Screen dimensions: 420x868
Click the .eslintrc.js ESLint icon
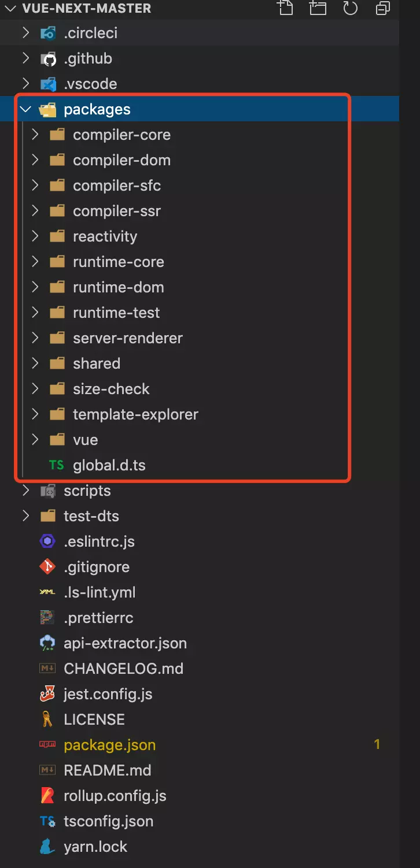[x=47, y=541]
